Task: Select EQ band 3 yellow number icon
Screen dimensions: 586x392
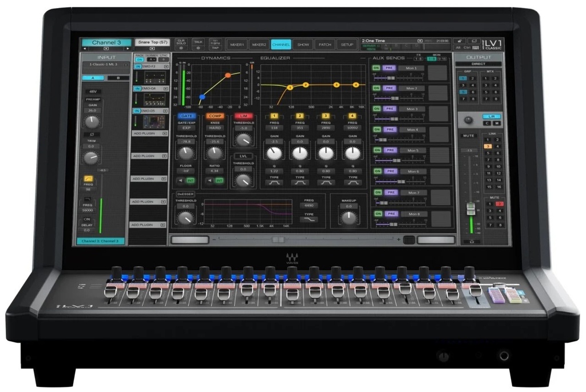Action: coord(326,116)
